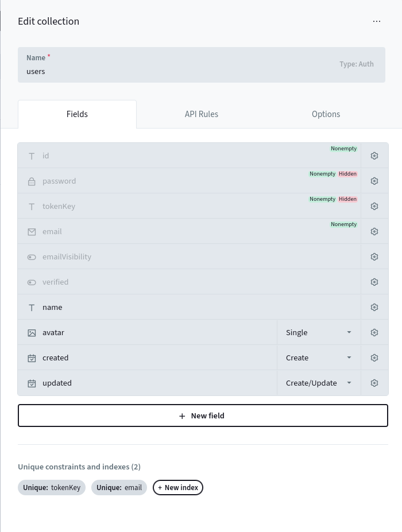This screenshot has height=532, width=402.
Task: Switch to the API Rules tab
Action: tap(201, 114)
